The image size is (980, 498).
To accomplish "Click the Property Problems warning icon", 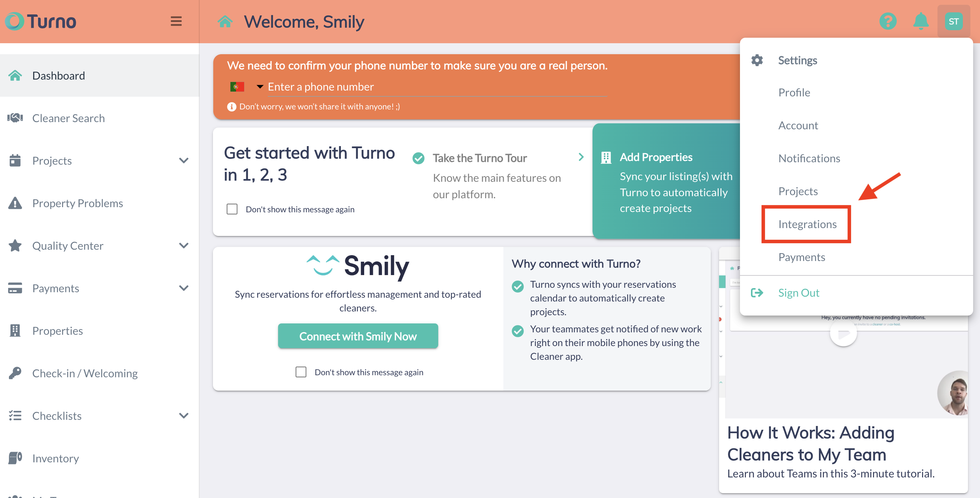I will click(x=15, y=203).
